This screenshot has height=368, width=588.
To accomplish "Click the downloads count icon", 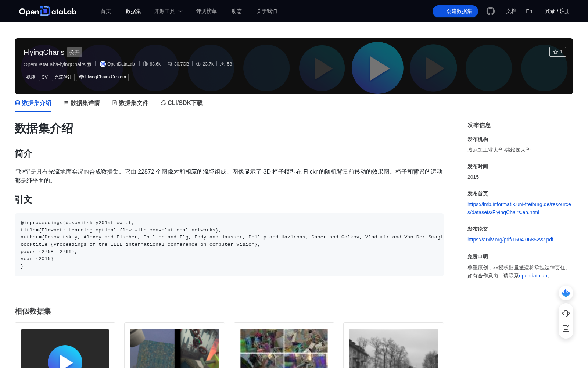I will click(x=223, y=64).
